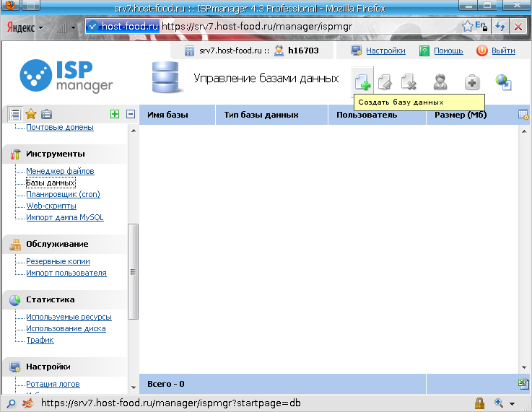Expand all sidebar menu sections with plus
Viewport: 532px width, 412px height.
pos(114,114)
